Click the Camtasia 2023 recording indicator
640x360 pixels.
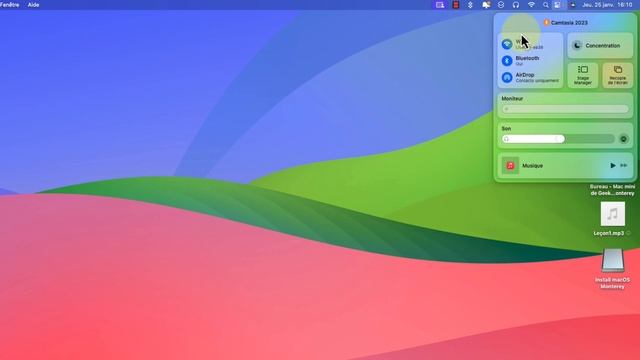pyautogui.click(x=566, y=22)
